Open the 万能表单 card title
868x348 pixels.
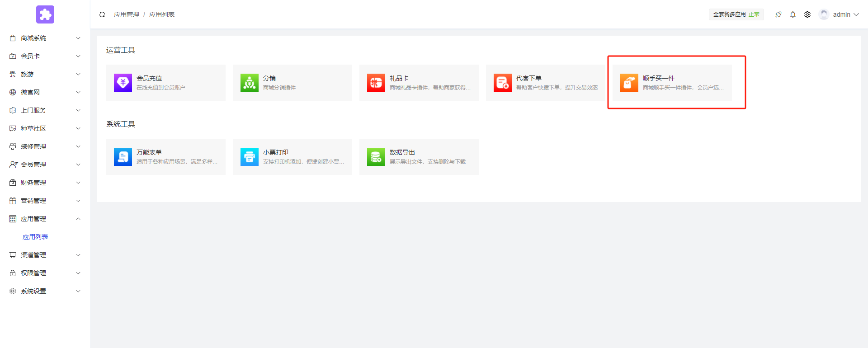pos(149,152)
